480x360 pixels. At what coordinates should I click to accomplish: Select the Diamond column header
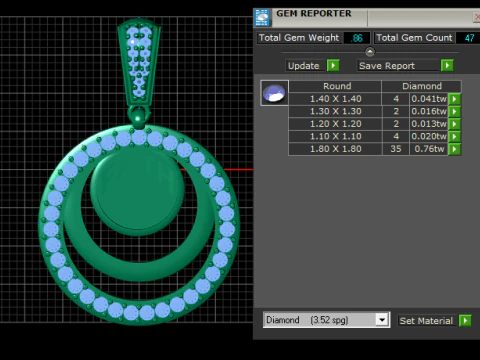(x=422, y=86)
